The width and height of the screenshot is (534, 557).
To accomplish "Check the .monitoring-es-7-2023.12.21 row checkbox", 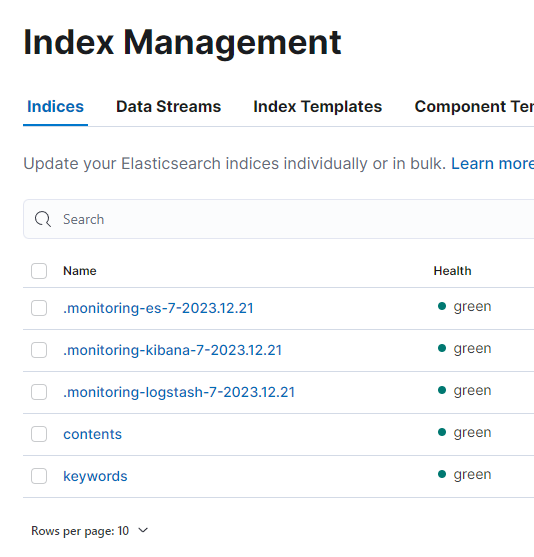I will tap(39, 308).
